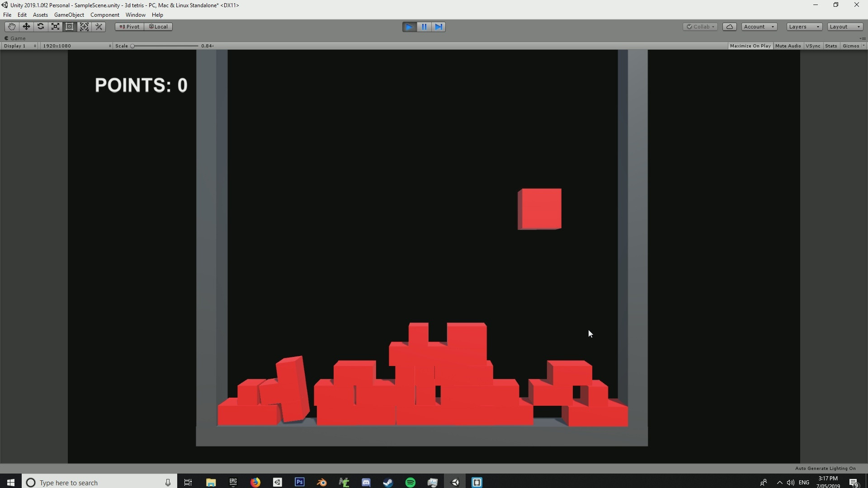868x488 pixels.
Task: Toggle the Stats overlay
Action: click(x=831, y=46)
